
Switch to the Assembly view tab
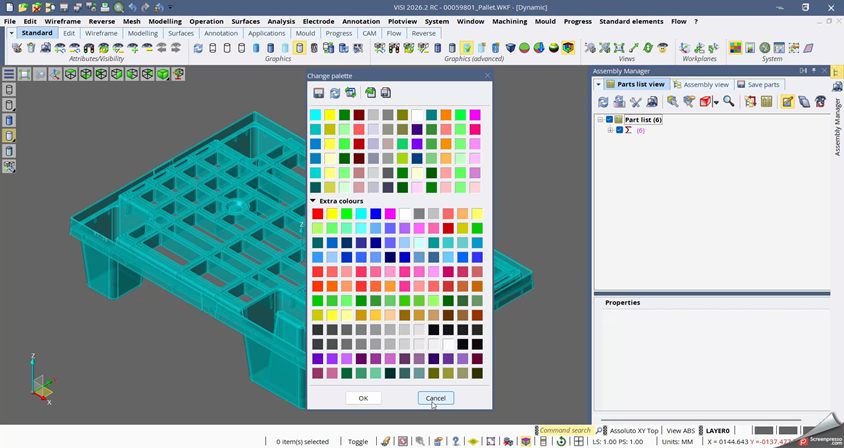point(701,85)
